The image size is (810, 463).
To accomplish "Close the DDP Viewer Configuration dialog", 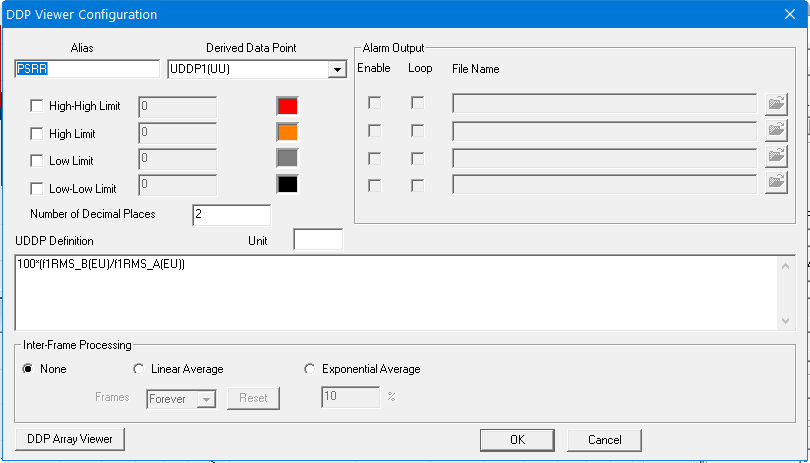I will 790,14.
